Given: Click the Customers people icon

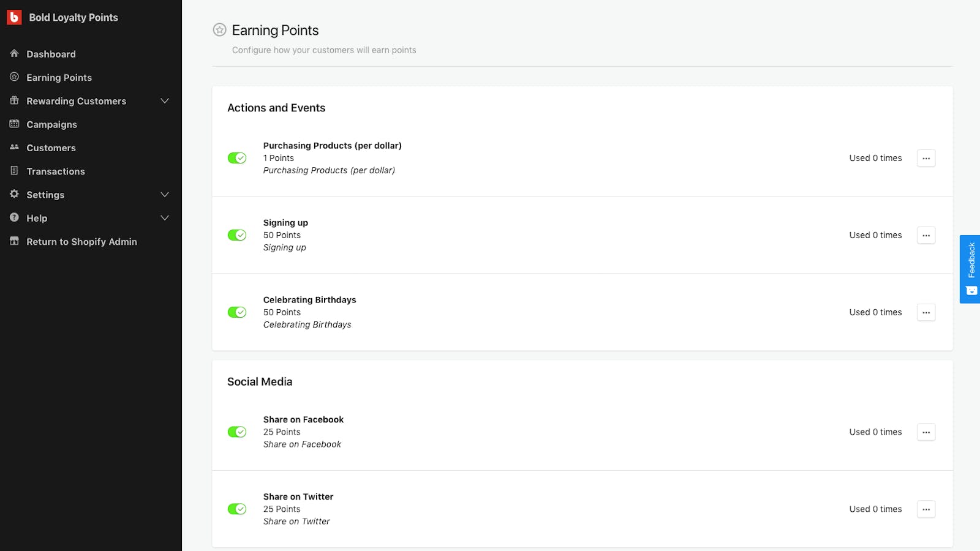Looking at the screenshot, I should 14,148.
